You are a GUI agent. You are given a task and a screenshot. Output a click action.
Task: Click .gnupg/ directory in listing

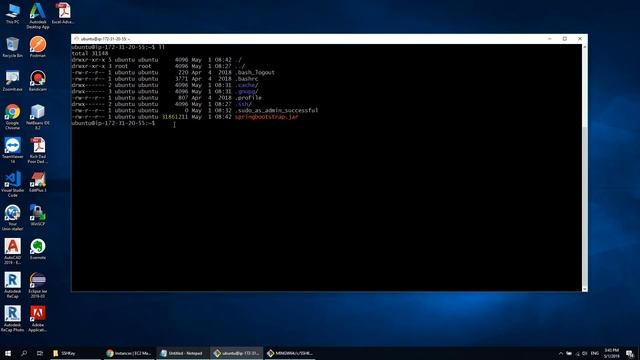pos(247,91)
